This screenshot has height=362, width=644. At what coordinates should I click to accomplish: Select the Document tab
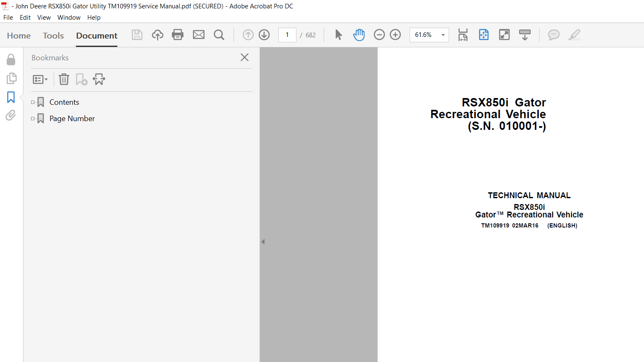click(97, 36)
